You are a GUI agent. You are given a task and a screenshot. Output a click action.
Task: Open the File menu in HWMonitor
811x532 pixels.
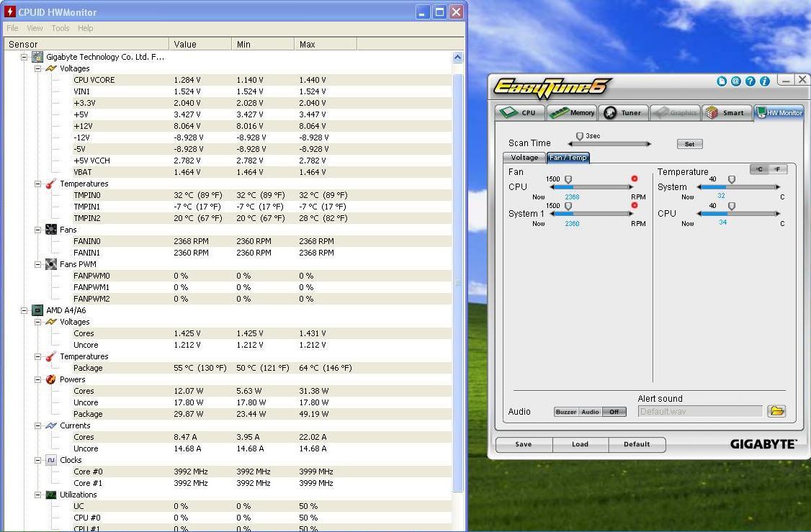(x=12, y=28)
